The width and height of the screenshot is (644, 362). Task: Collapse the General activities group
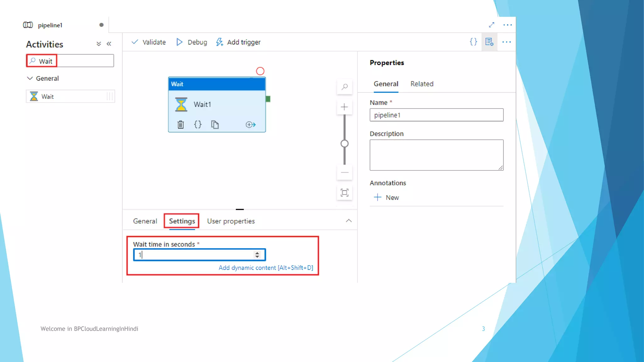click(30, 78)
